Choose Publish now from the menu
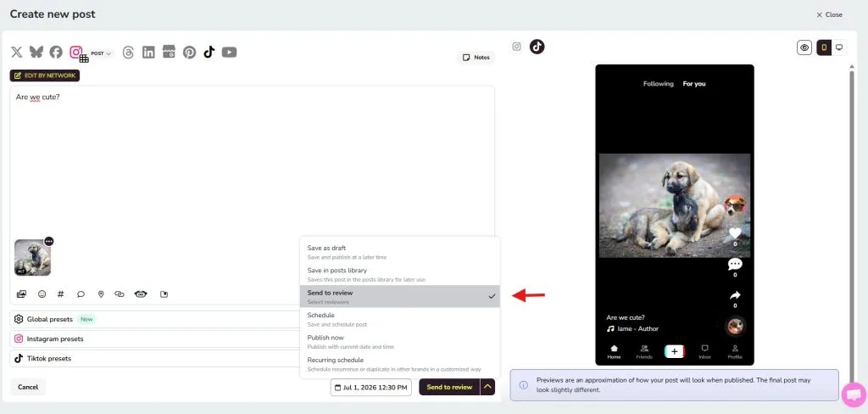This screenshot has width=868, height=414. pos(400,341)
